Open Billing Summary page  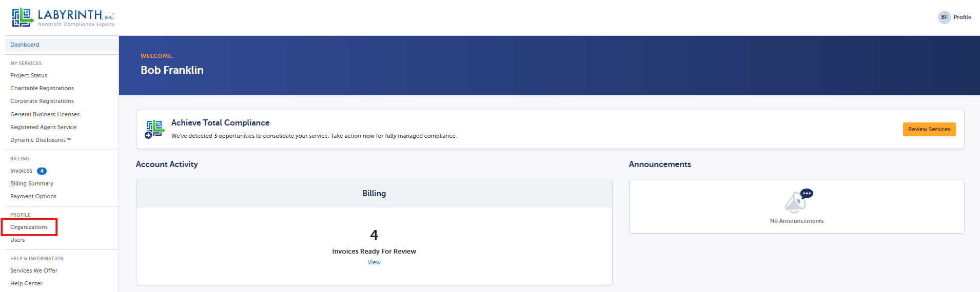pos(32,183)
